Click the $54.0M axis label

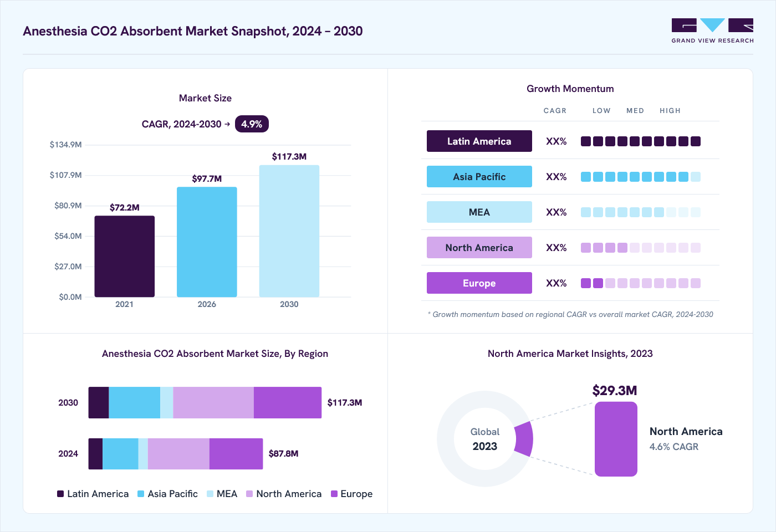coord(68,236)
